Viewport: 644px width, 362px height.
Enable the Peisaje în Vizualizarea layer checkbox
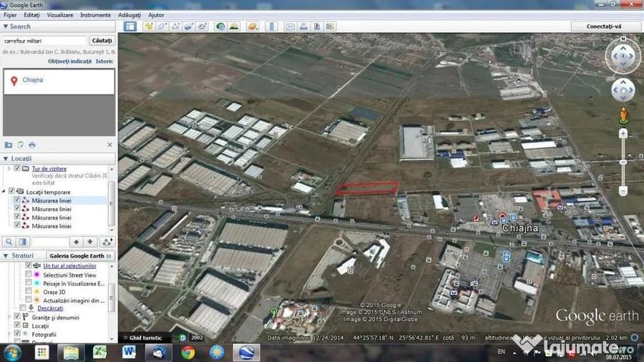pyautogui.click(x=29, y=283)
